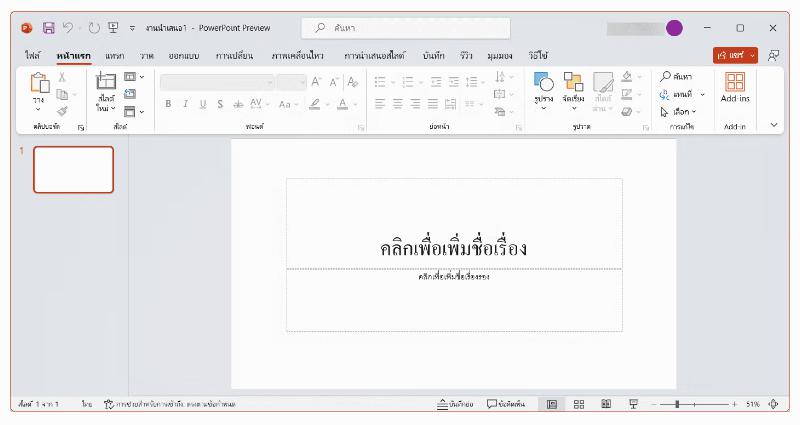
Task: Open the slide Section dropdown
Action: click(x=134, y=111)
